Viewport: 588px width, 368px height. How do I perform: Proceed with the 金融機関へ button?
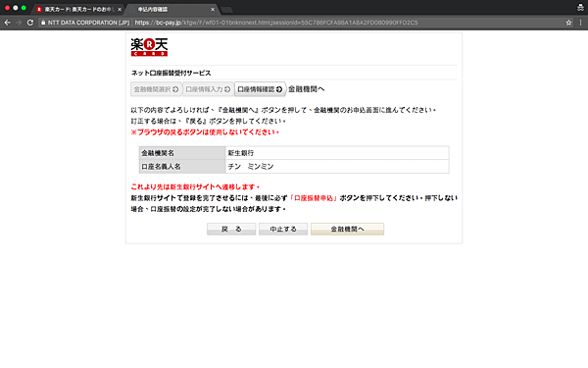[x=347, y=229]
